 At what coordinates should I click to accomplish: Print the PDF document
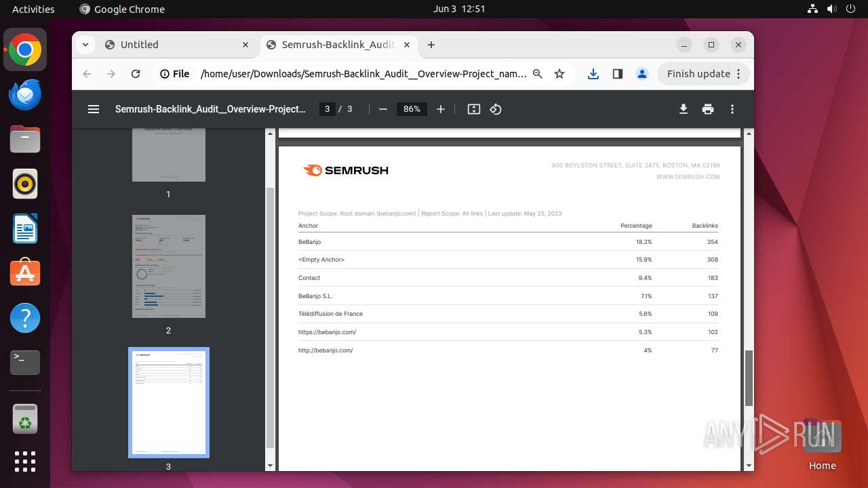tap(708, 109)
